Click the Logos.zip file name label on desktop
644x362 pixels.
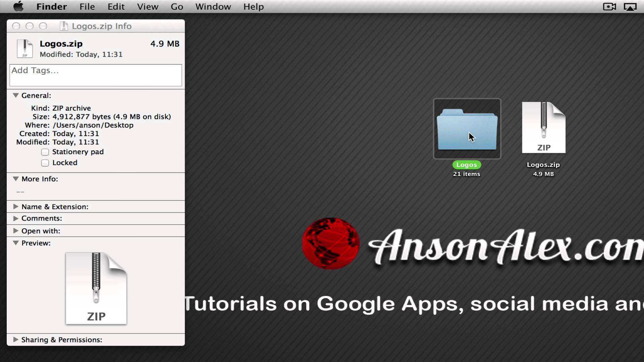coord(543,165)
